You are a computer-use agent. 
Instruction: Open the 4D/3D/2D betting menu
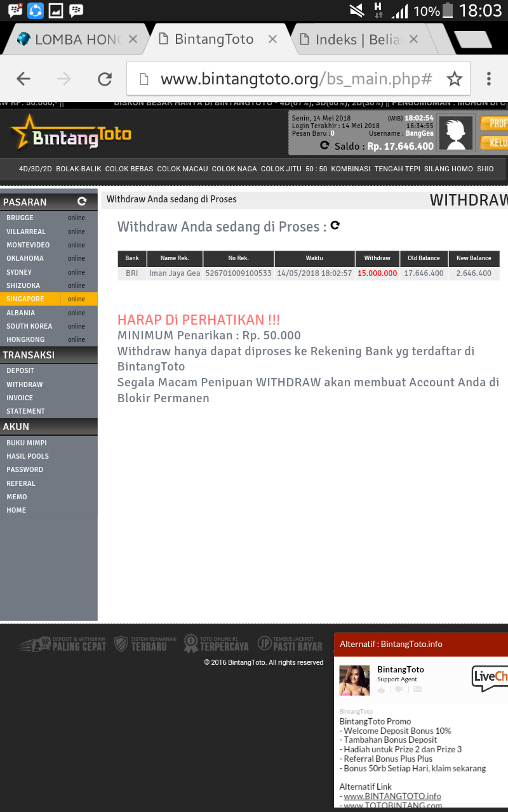point(35,169)
